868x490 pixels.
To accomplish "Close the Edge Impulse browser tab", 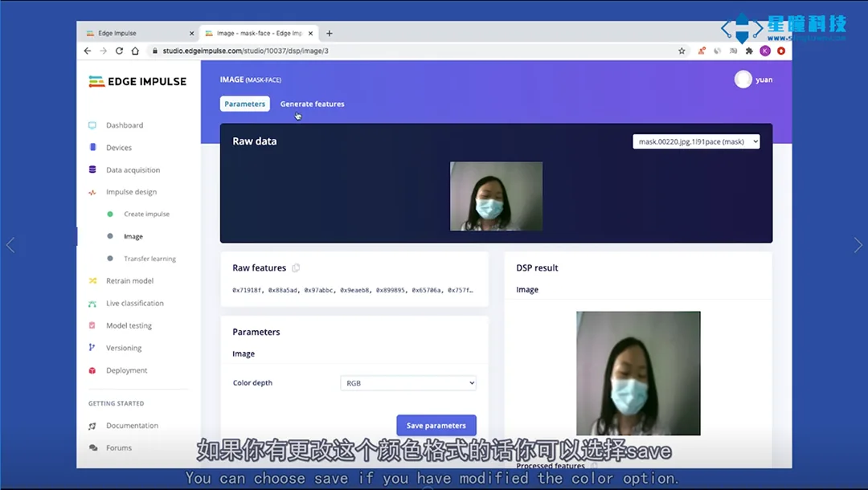I will coord(191,33).
